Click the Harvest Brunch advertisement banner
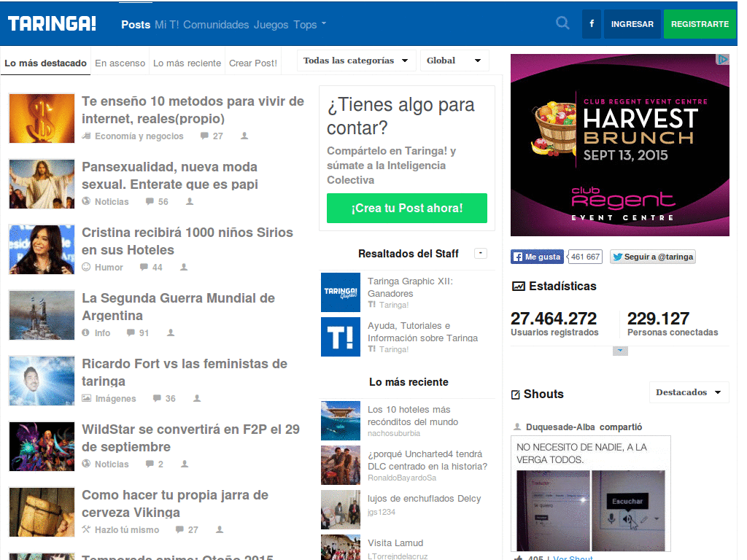Viewport: 747px width, 560px height. pos(620,145)
